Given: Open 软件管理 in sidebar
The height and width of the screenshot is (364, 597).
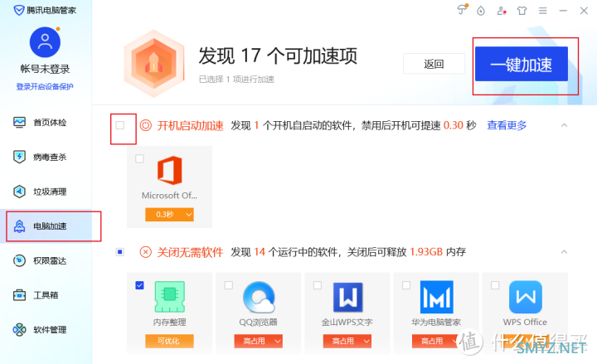Looking at the screenshot, I should 46,330.
